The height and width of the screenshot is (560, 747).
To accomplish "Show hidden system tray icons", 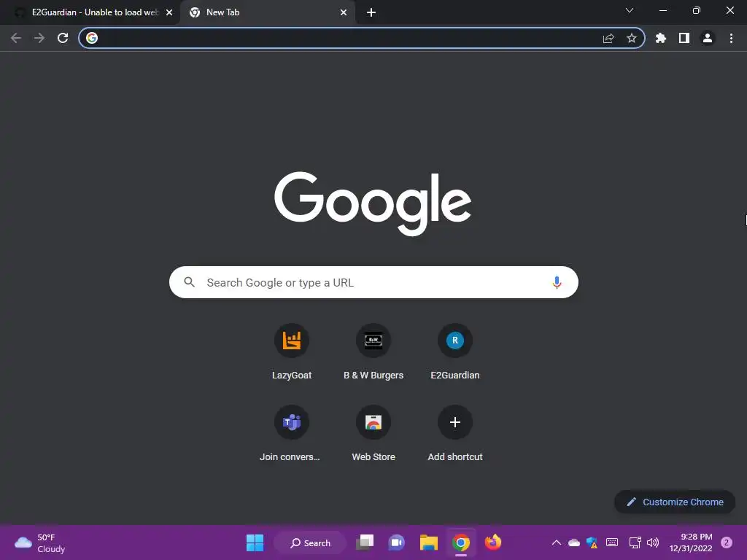I will tap(556, 542).
